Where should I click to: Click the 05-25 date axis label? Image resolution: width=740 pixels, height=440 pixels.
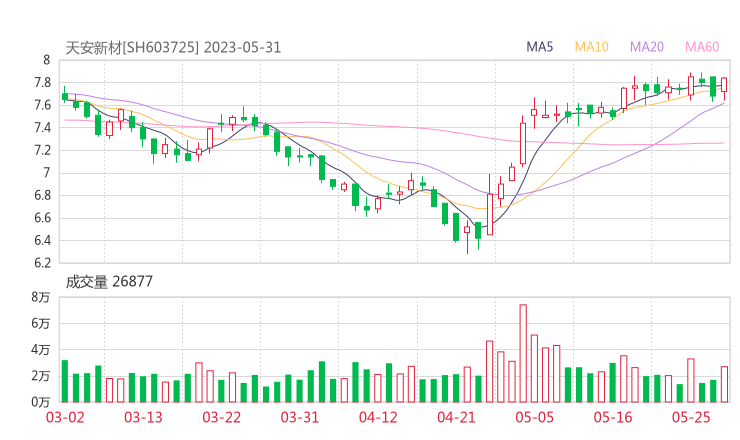(x=691, y=417)
